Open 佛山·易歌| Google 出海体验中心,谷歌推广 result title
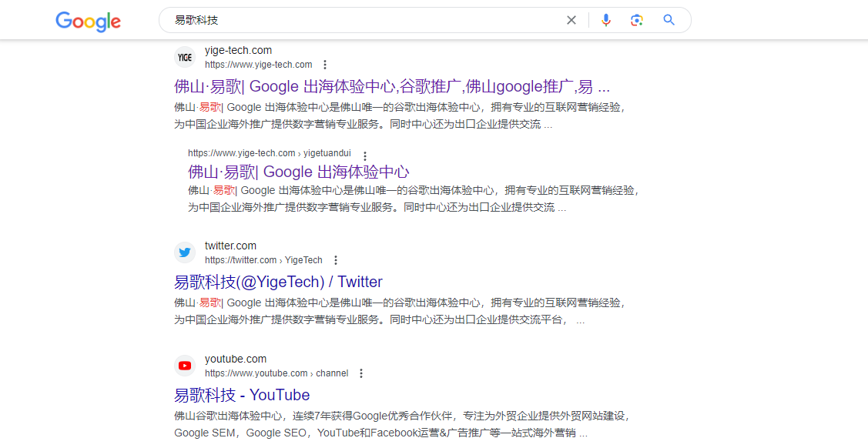This screenshot has height=448, width=868. coord(392,88)
